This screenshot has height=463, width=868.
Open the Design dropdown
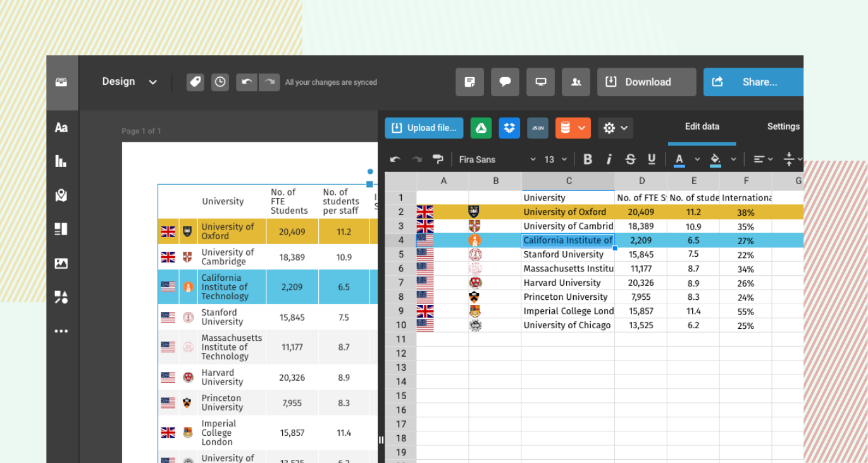pyautogui.click(x=129, y=82)
